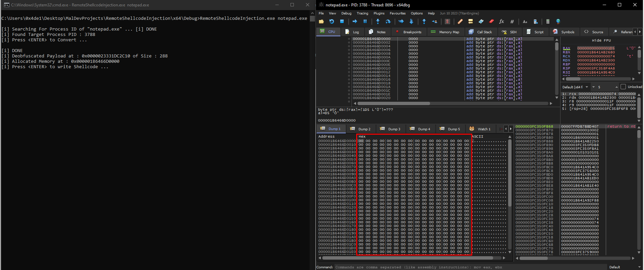
Task: Run the program with the blue arrow icon
Action: (x=355, y=21)
